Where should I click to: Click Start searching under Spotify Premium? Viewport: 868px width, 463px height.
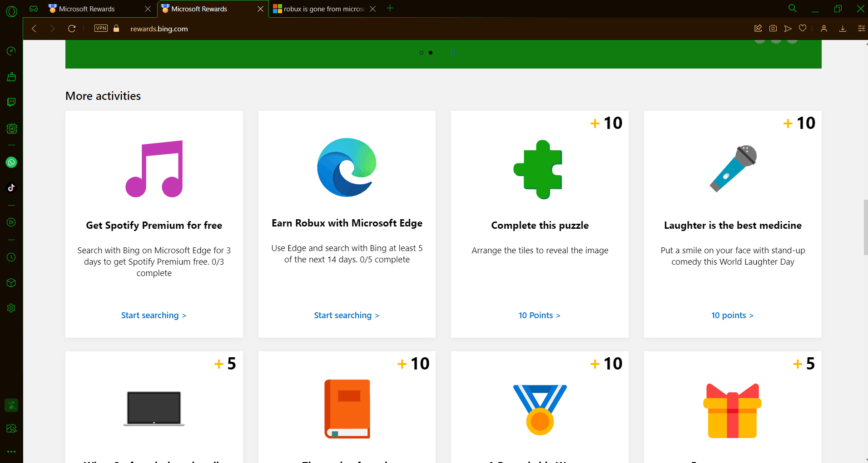point(154,315)
